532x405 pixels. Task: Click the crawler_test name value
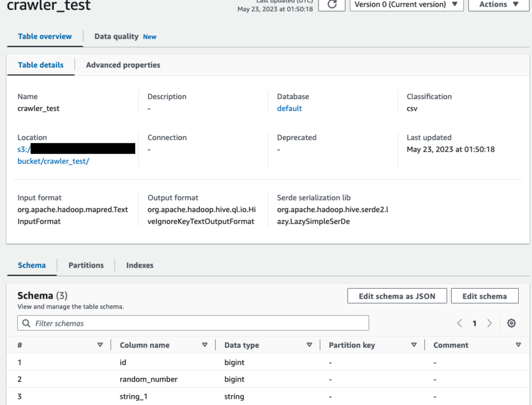38,109
